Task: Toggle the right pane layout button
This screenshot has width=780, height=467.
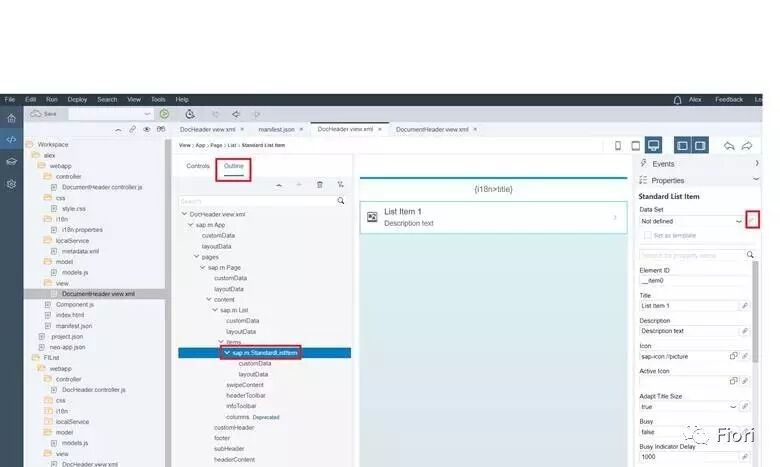Action: pyautogui.click(x=700, y=145)
